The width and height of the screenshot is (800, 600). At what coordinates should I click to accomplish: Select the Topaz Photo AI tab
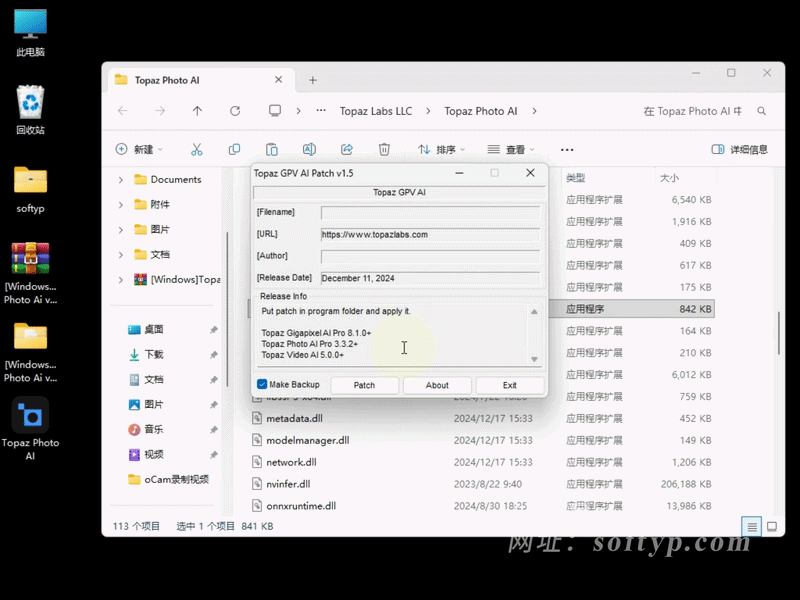click(x=202, y=80)
